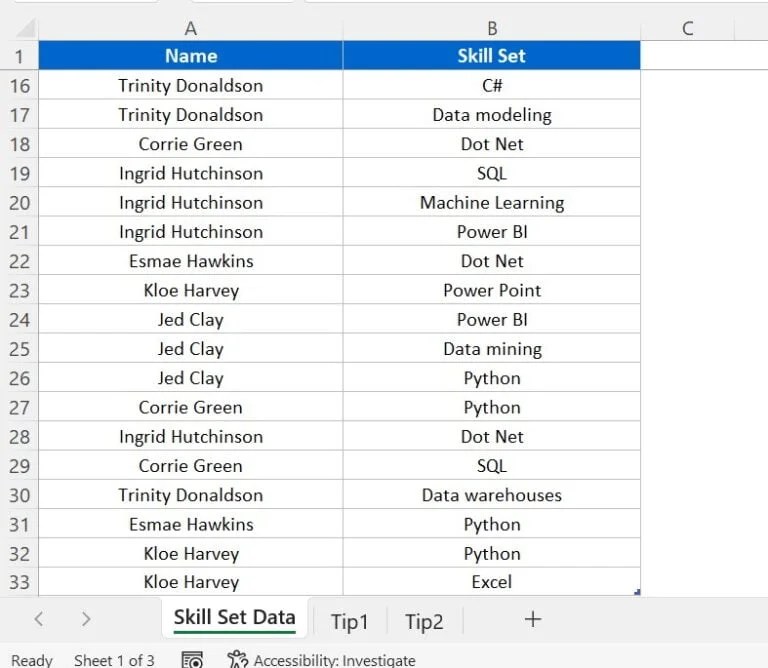The width and height of the screenshot is (768, 668).
Task: Select Kloe Harvey cell in row 33
Action: click(x=191, y=582)
